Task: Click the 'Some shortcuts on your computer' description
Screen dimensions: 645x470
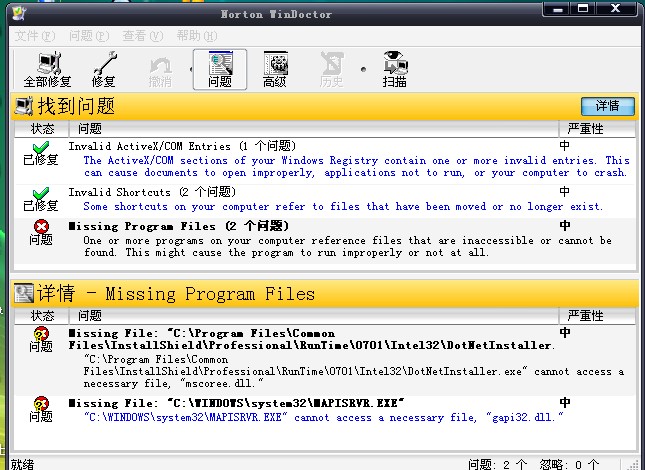Action: point(343,206)
